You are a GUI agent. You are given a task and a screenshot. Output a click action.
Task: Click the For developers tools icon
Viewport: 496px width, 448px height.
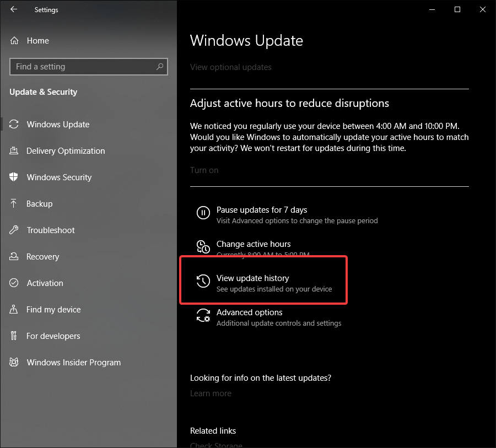click(x=14, y=336)
